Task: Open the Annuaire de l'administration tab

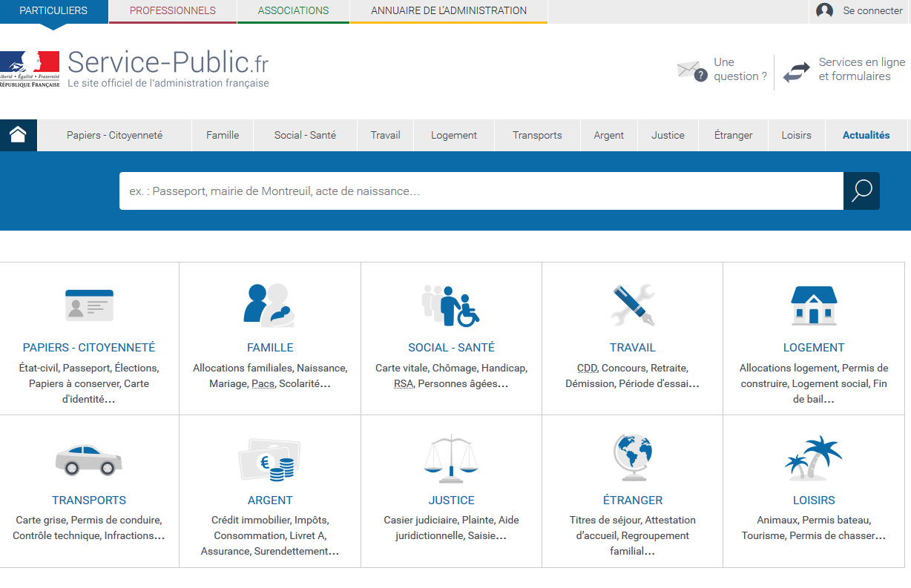Action: pos(449,11)
